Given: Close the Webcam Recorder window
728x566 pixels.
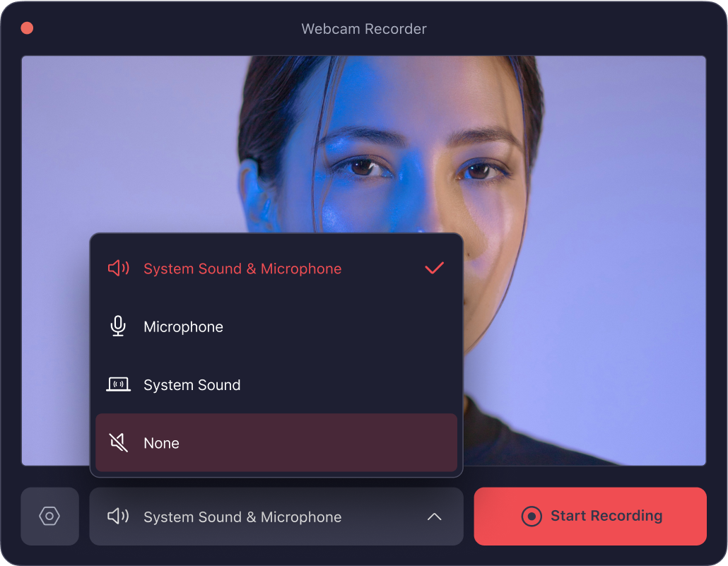Looking at the screenshot, I should [26, 28].
